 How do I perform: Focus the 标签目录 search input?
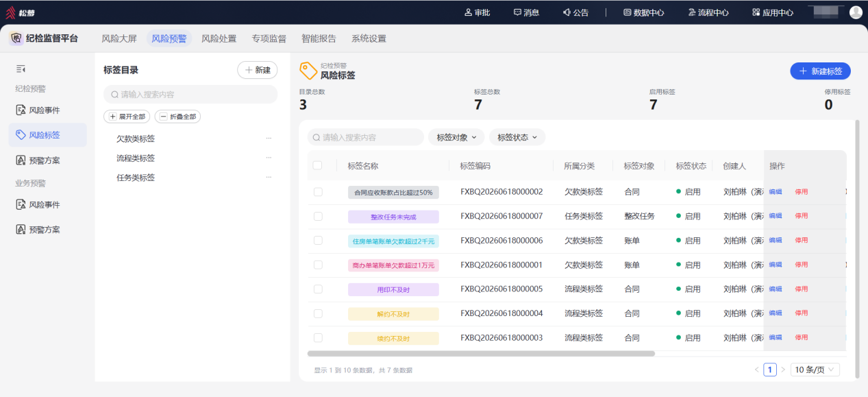pos(190,95)
